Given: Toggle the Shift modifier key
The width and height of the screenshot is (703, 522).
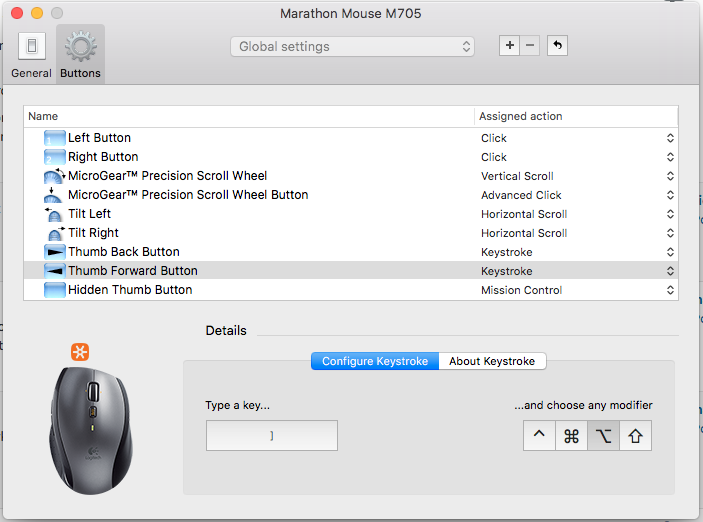Looking at the screenshot, I should click(635, 435).
